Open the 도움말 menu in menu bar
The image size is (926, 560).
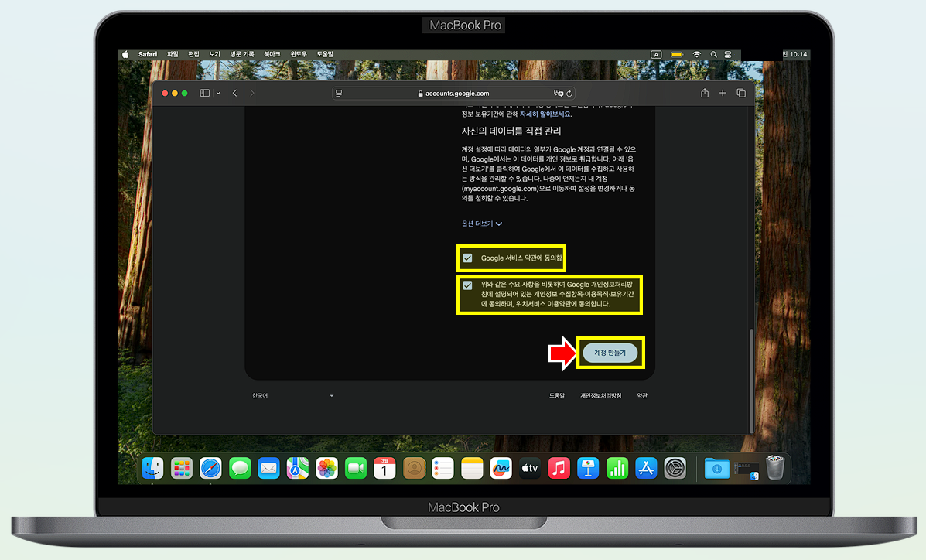click(x=325, y=54)
